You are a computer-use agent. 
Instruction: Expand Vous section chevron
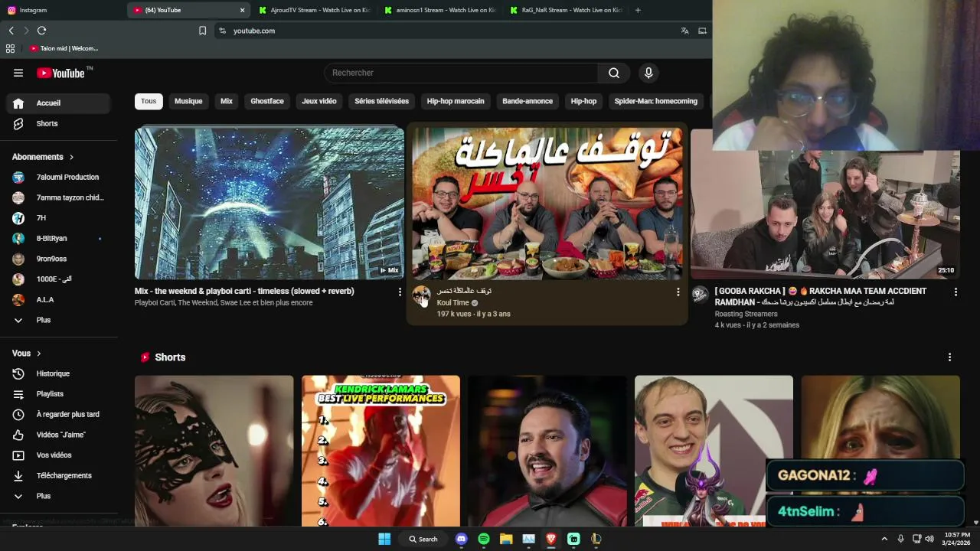click(x=38, y=354)
